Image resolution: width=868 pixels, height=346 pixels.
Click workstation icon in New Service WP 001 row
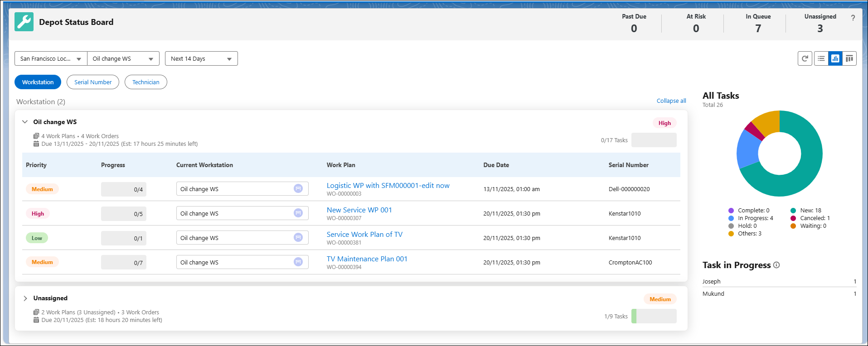pyautogui.click(x=298, y=213)
